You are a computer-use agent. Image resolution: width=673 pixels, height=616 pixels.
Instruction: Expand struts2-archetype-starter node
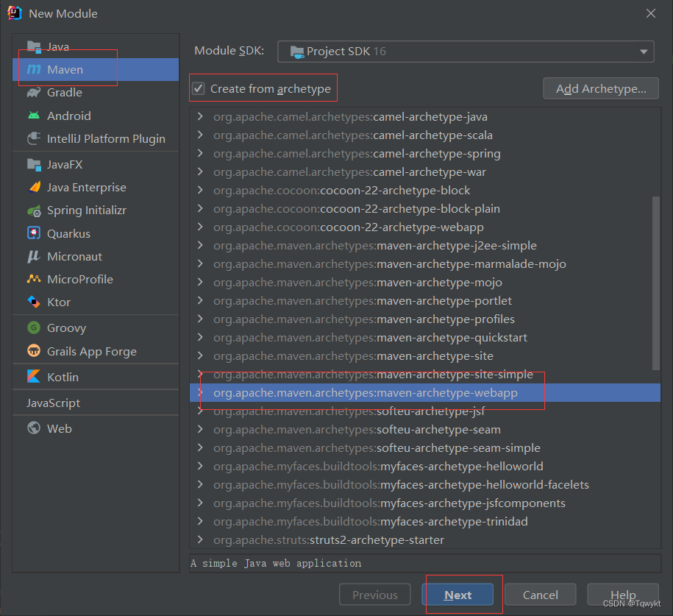tap(200, 539)
